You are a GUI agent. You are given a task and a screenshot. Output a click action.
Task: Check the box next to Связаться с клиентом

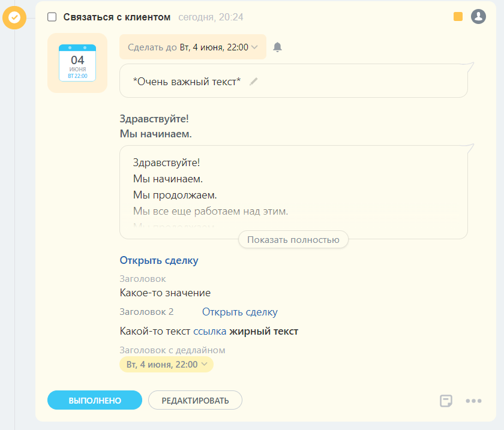(x=52, y=17)
